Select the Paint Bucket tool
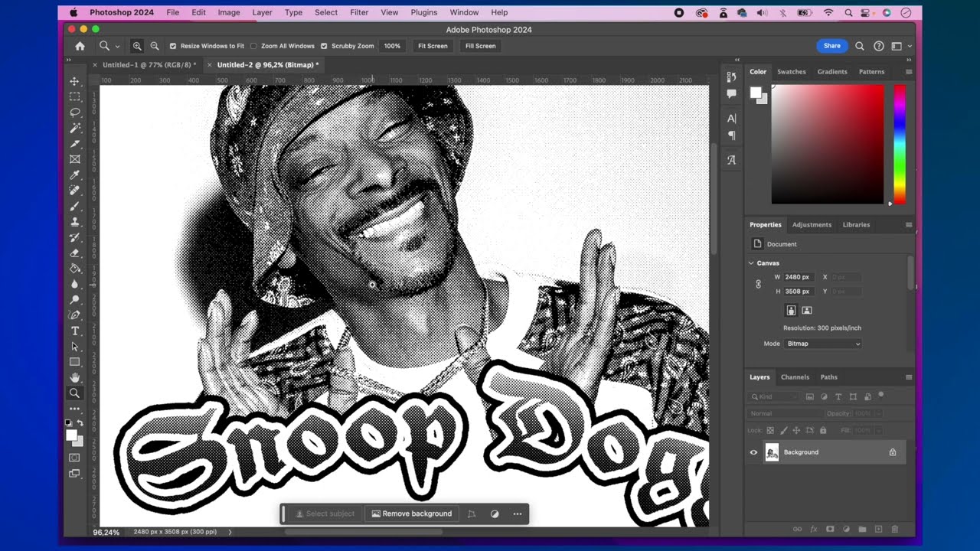980x551 pixels. (x=75, y=269)
